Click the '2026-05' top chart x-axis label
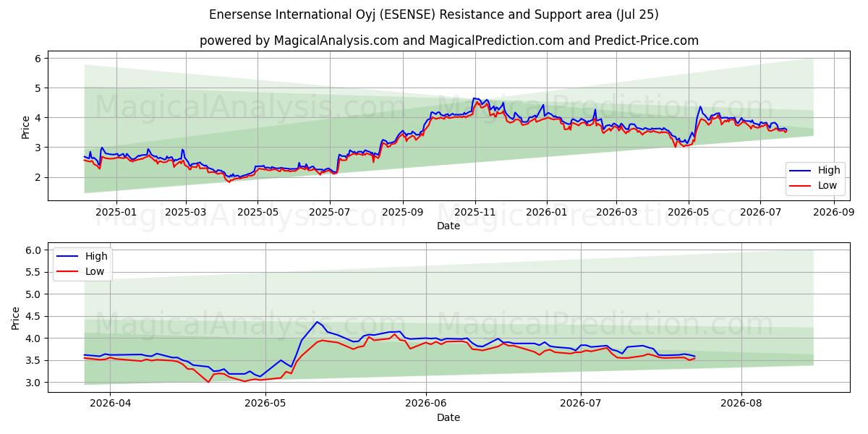 point(689,213)
